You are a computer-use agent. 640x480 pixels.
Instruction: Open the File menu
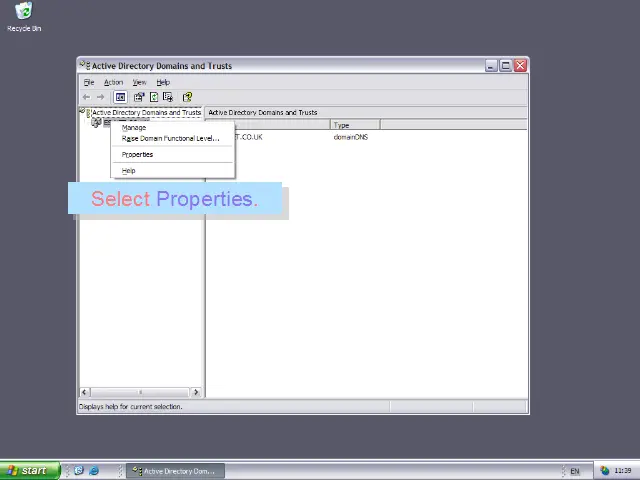click(x=89, y=82)
